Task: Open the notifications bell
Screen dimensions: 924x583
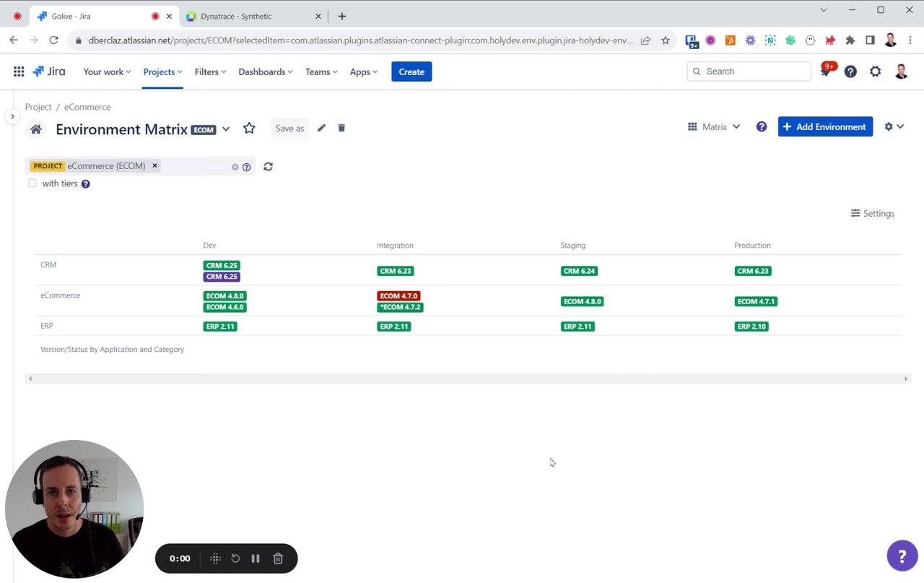Action: [x=826, y=72]
